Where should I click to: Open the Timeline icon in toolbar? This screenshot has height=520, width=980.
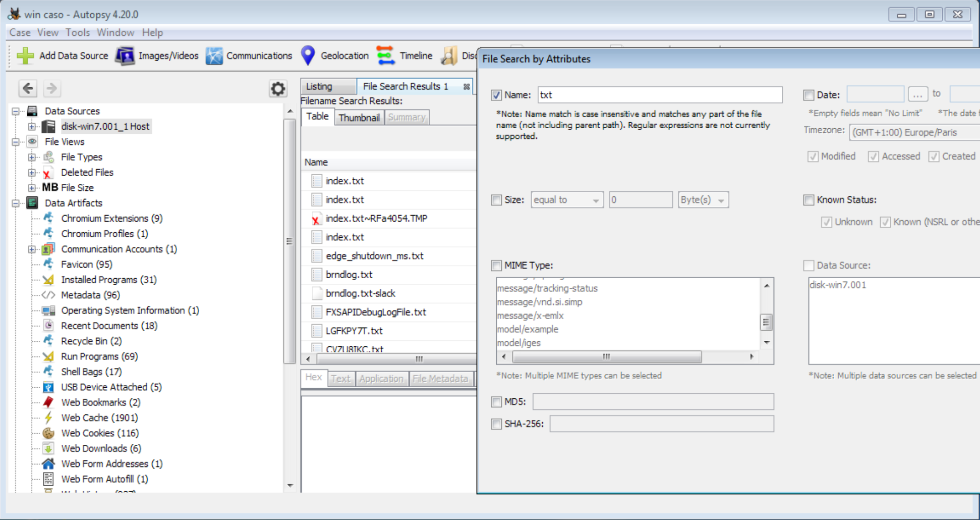386,56
